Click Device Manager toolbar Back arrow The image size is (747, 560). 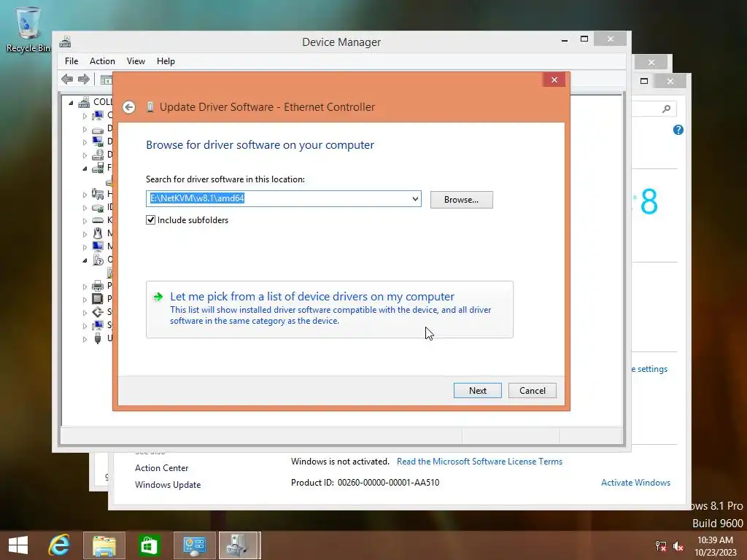(x=67, y=79)
